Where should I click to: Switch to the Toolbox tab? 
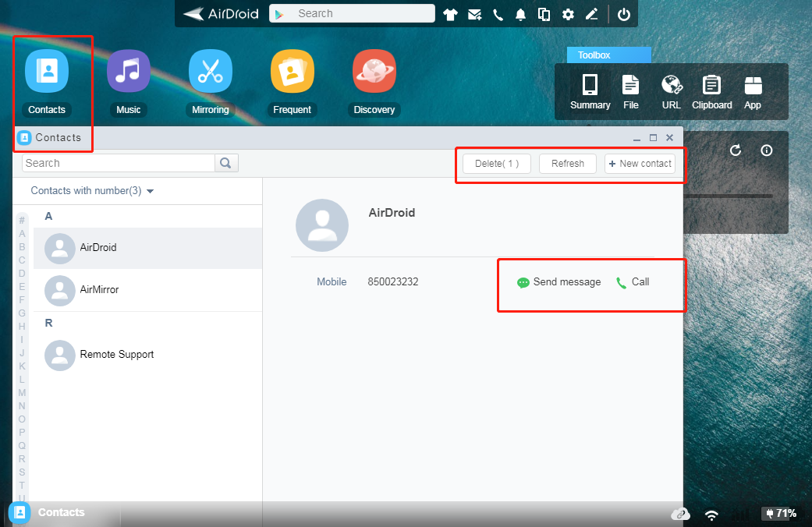point(608,55)
